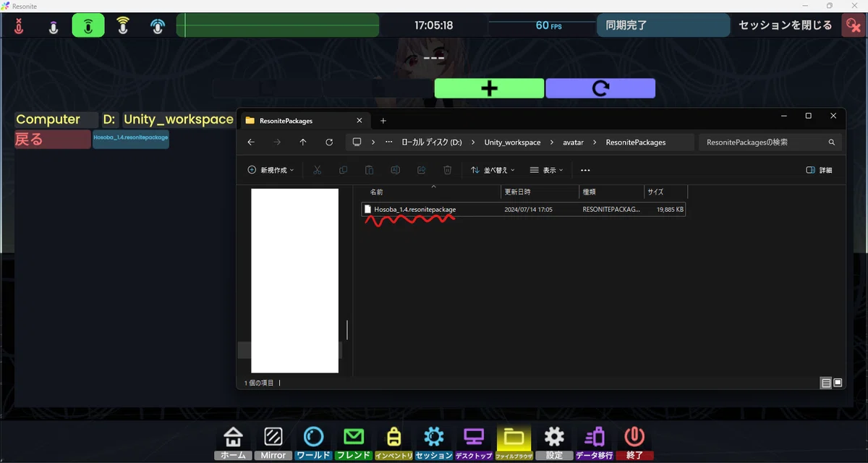This screenshot has width=868, height=463.
Task: Select the whisper voice mode microphone
Action: (x=53, y=26)
